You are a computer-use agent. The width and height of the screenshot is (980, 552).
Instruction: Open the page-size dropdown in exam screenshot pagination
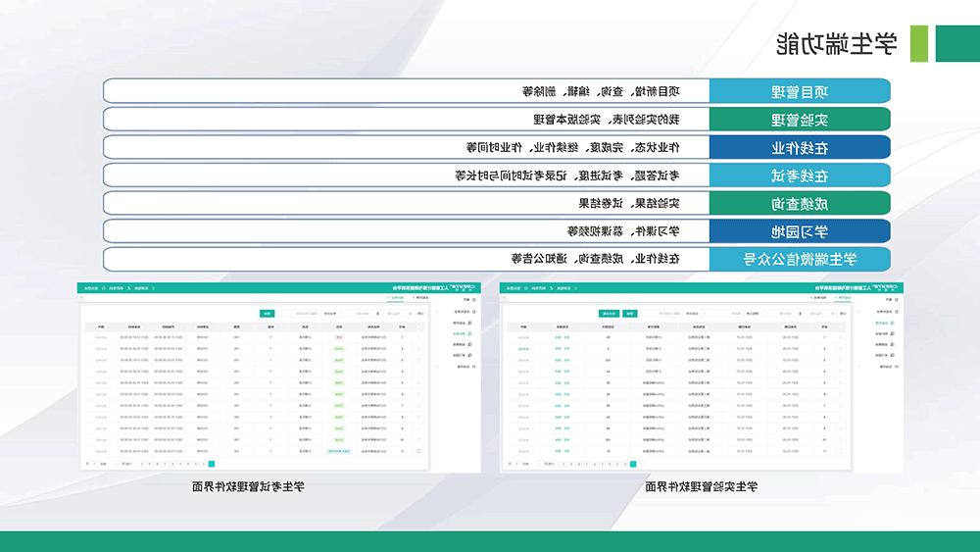pyautogui.click(x=125, y=464)
